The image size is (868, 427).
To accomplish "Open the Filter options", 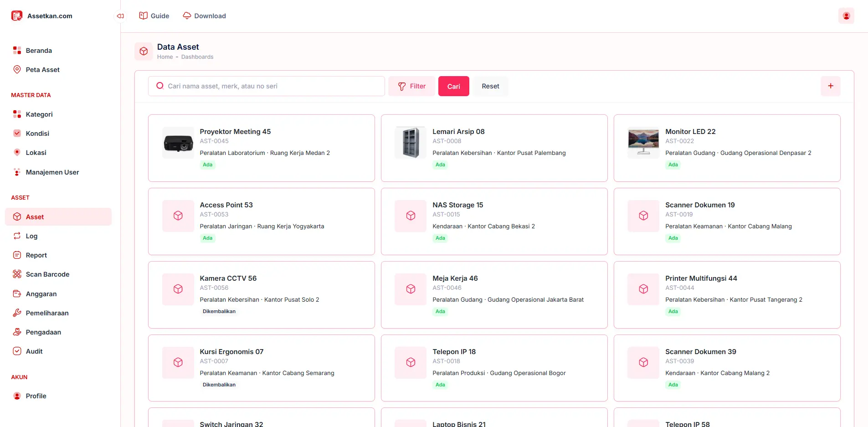I will (411, 86).
